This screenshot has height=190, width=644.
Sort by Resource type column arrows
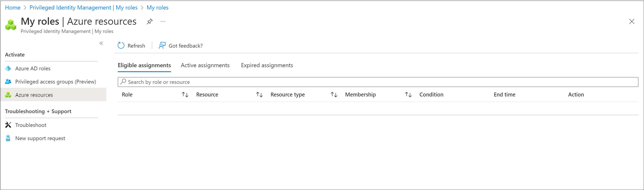coord(334,95)
